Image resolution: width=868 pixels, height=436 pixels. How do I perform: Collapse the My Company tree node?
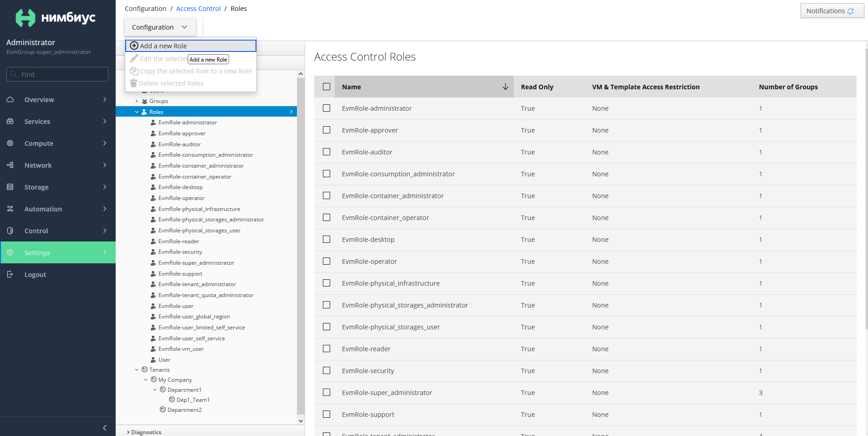(145, 380)
